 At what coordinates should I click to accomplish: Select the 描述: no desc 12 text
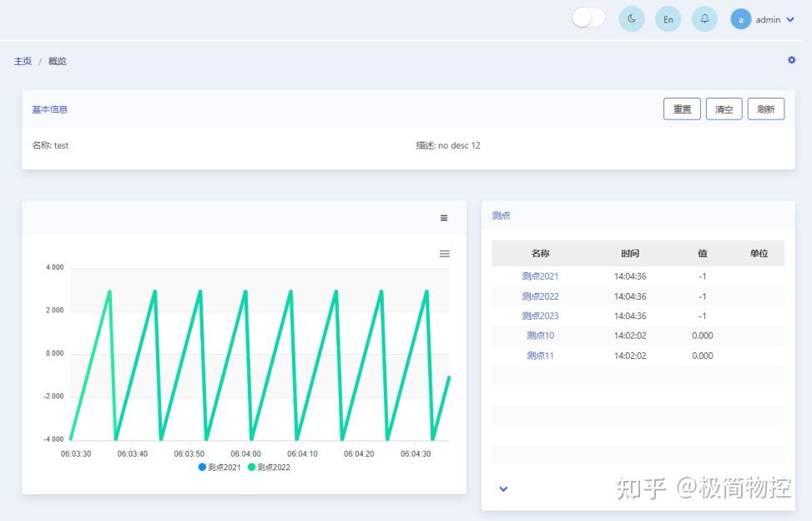(x=448, y=145)
